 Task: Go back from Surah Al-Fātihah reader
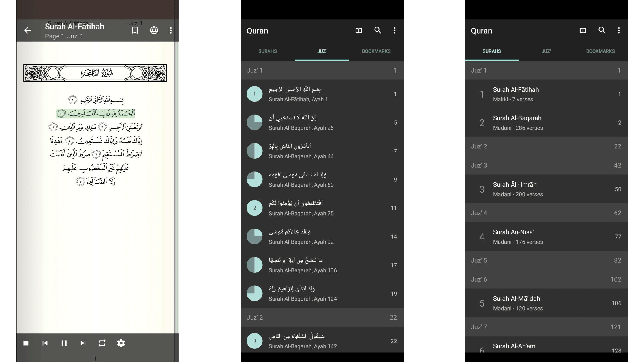(x=27, y=30)
